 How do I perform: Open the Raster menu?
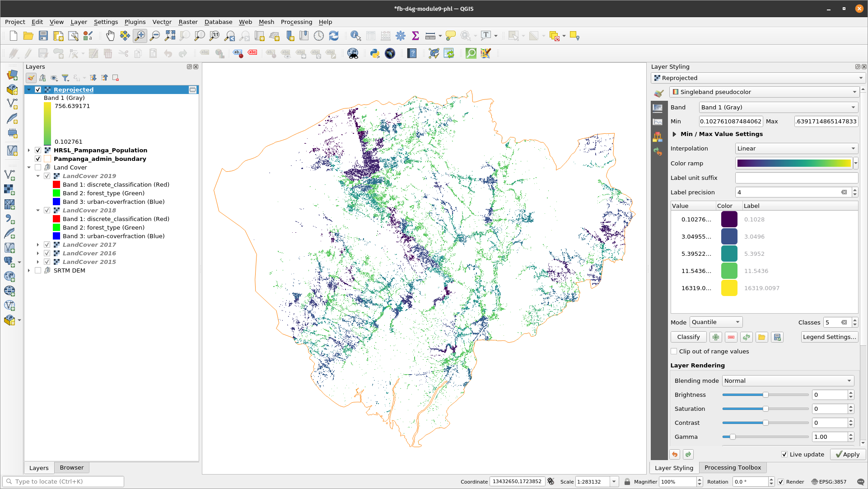(188, 22)
